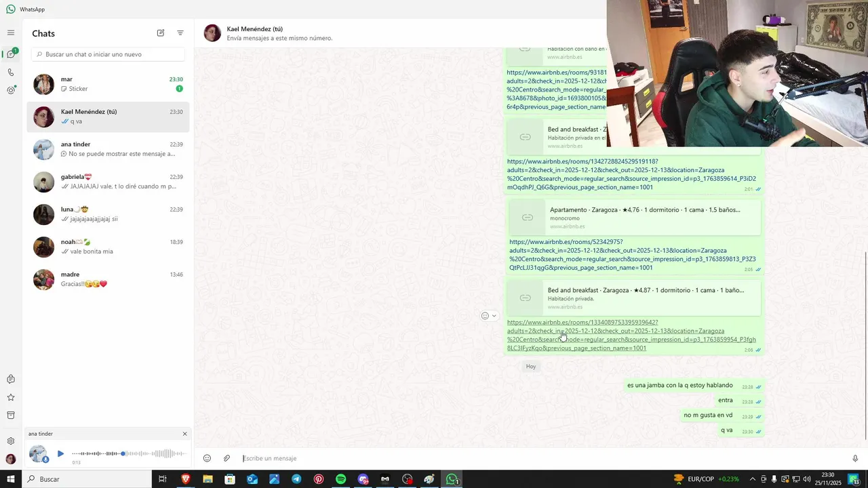This screenshot has height=488, width=868.
Task: Open the Status updates section
Action: point(11,89)
